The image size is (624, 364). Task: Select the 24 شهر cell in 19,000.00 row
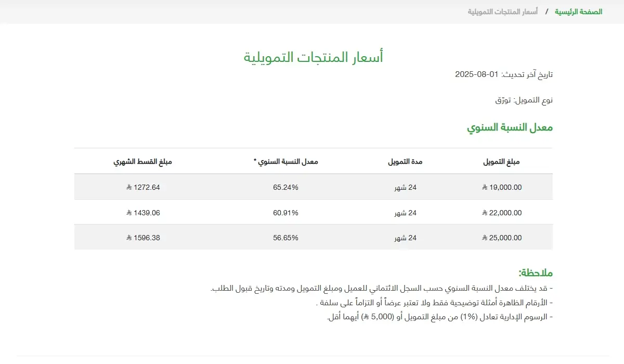coord(406,188)
